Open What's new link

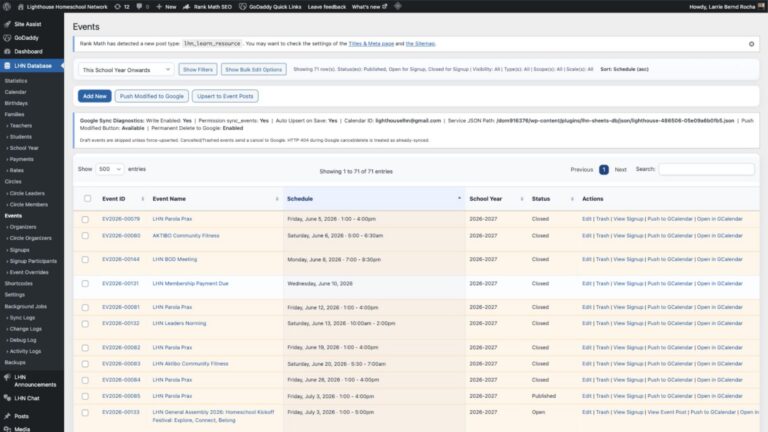coord(369,7)
